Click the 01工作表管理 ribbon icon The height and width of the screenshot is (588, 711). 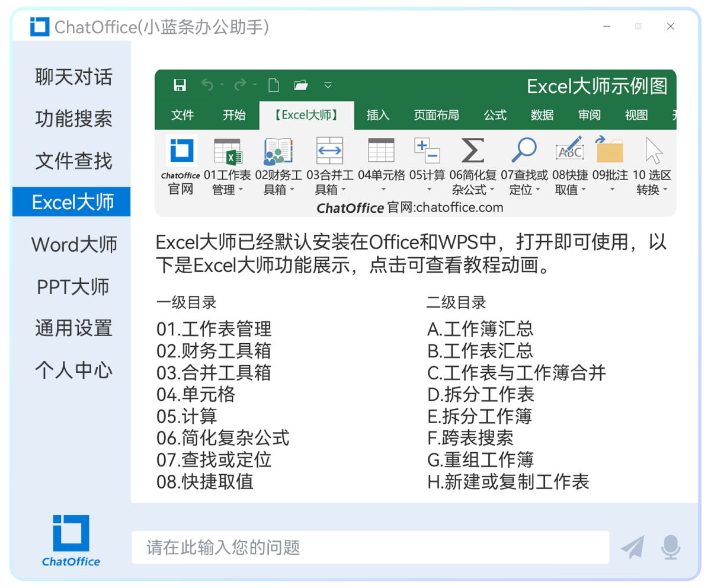click(227, 152)
